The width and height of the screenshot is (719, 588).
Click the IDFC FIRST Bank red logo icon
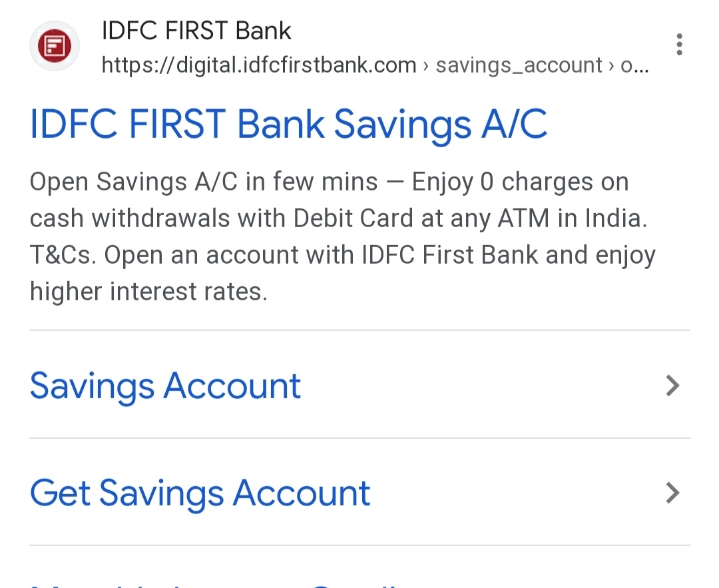tap(54, 46)
